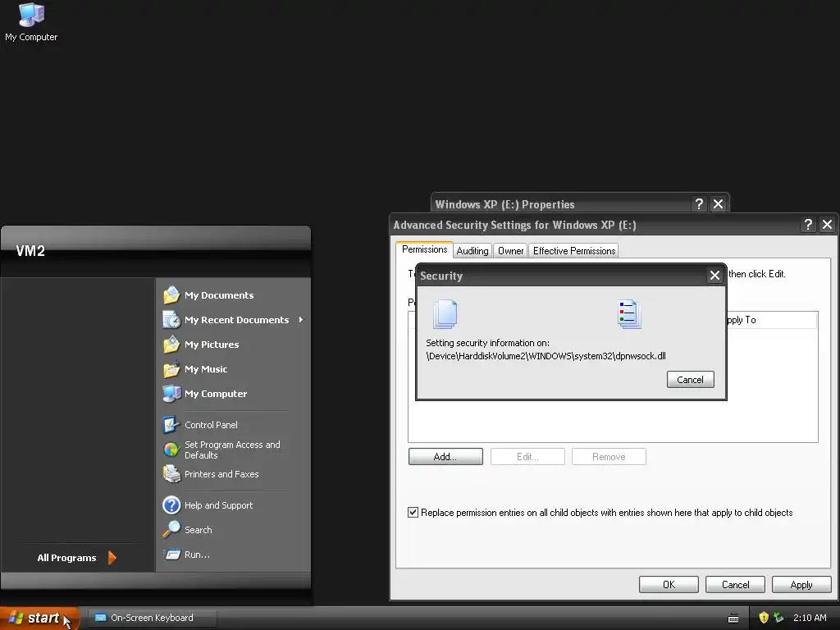
Task: Open My Computer from Start menu
Action: click(216, 394)
